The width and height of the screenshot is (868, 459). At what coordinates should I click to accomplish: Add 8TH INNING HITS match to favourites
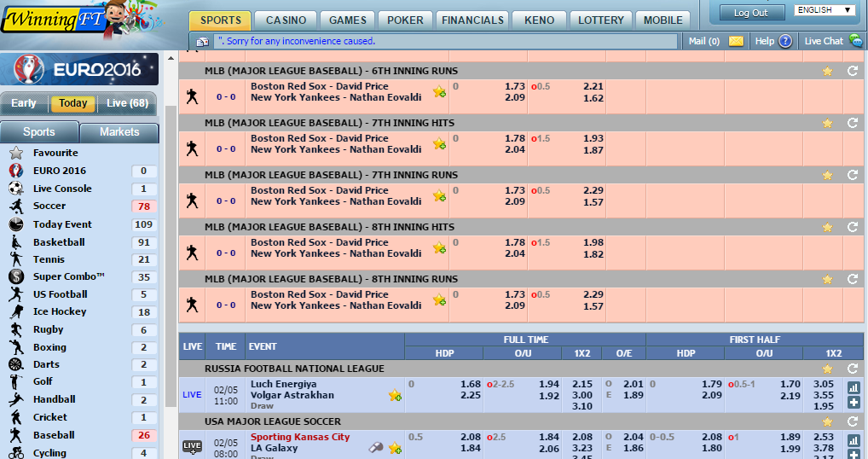(439, 248)
